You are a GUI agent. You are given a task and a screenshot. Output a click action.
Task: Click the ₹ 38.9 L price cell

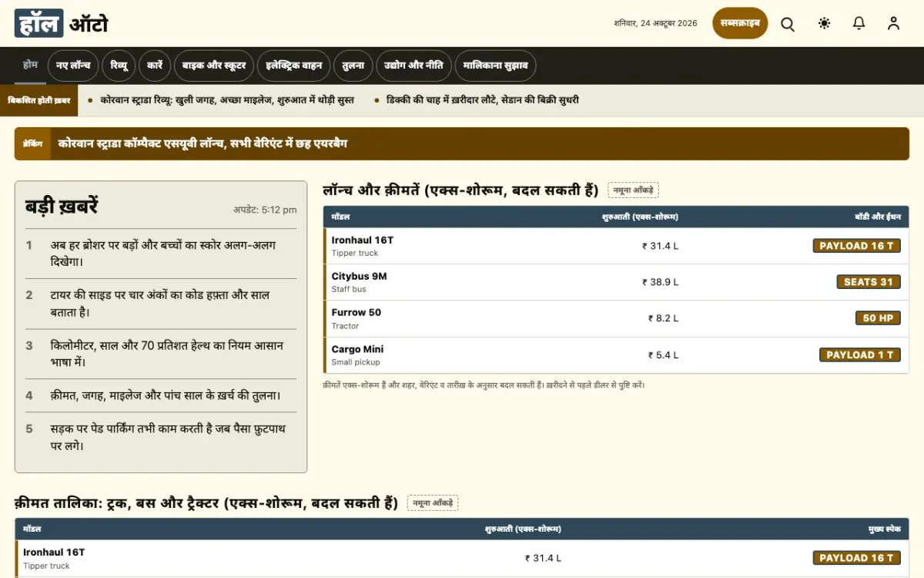pyautogui.click(x=661, y=282)
